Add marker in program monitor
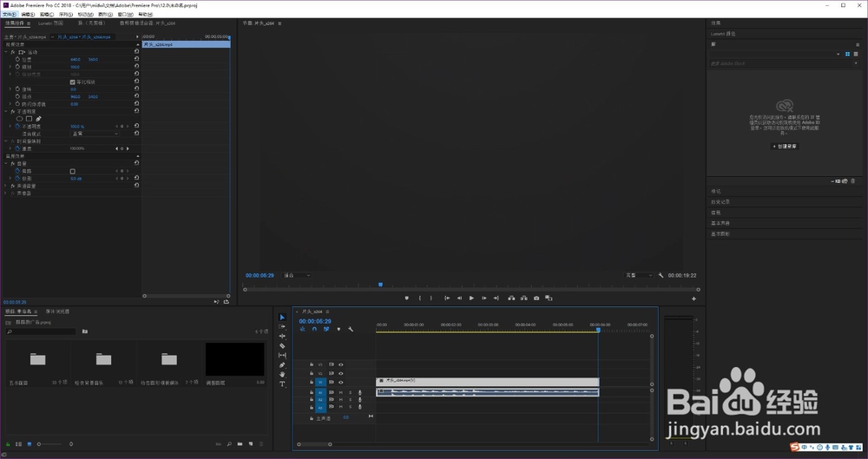The image size is (868, 459). click(x=407, y=298)
